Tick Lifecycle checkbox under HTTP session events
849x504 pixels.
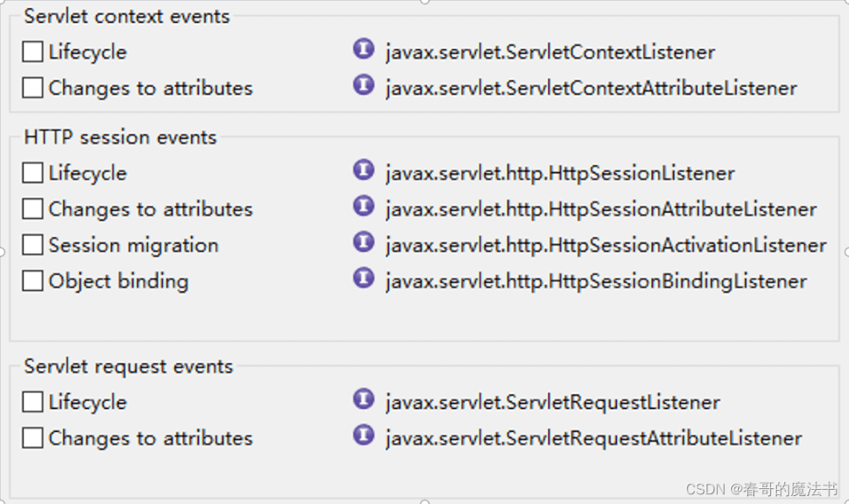33,173
